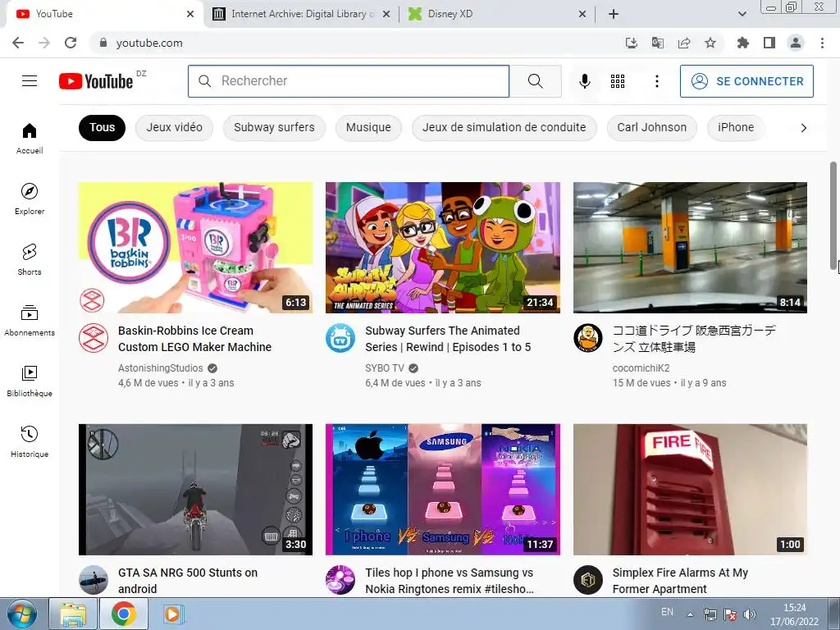Screen dimensions: 840x630
Task: Click the install app icon in address bar
Action: pos(631,43)
